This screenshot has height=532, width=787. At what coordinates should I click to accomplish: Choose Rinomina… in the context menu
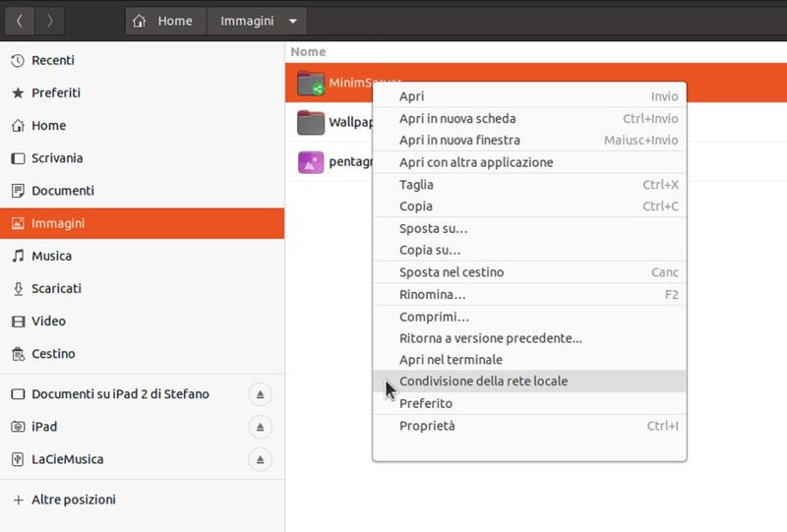(x=432, y=294)
